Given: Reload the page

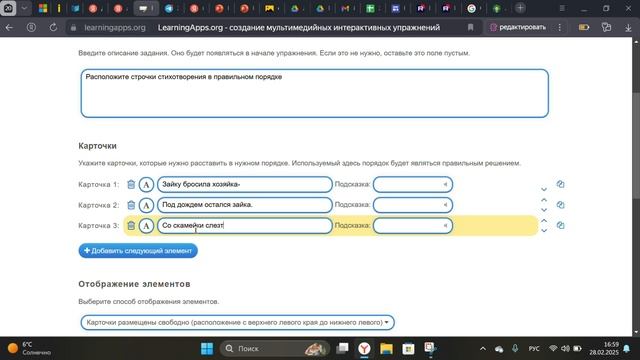Looking at the screenshot, I should point(53,27).
